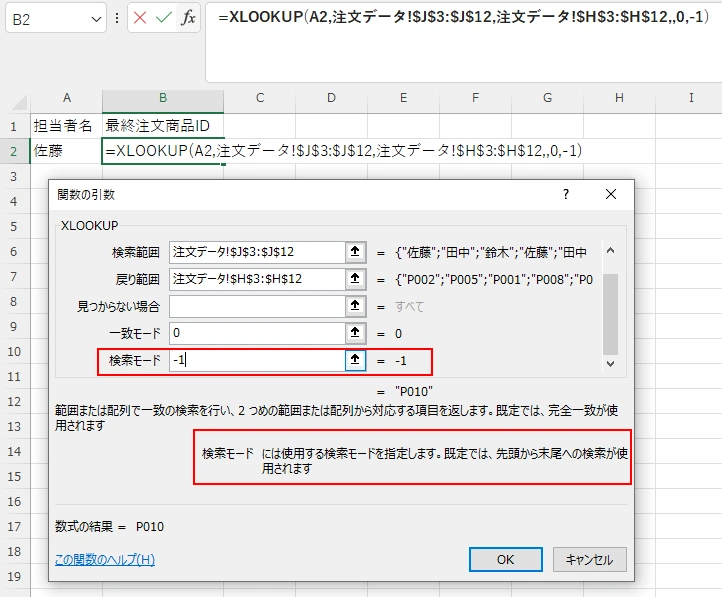The width and height of the screenshot is (722, 597).
Task: Collapse dialog for 検索モード field
Action: (x=355, y=360)
